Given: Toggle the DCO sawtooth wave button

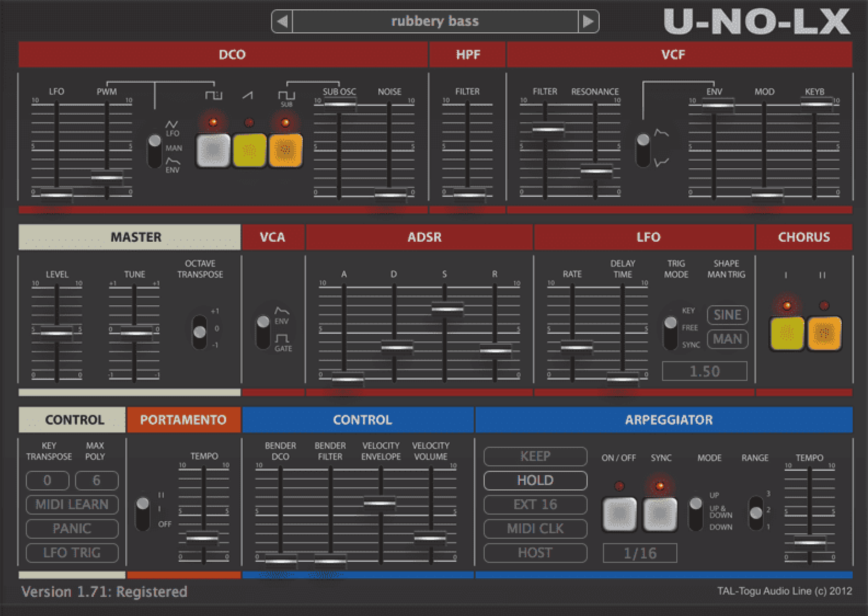Looking at the screenshot, I should pyautogui.click(x=249, y=150).
